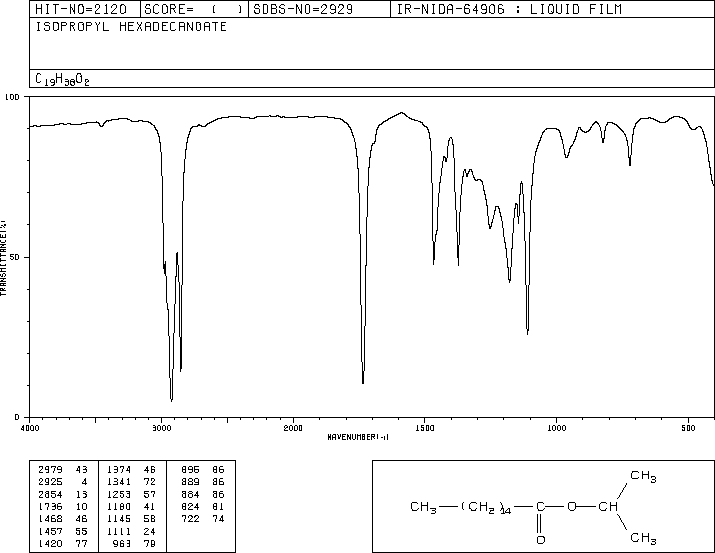Click the compound name ISOPROPYL HEXADECANOATE
The width and height of the screenshot is (715, 553).
131,27
